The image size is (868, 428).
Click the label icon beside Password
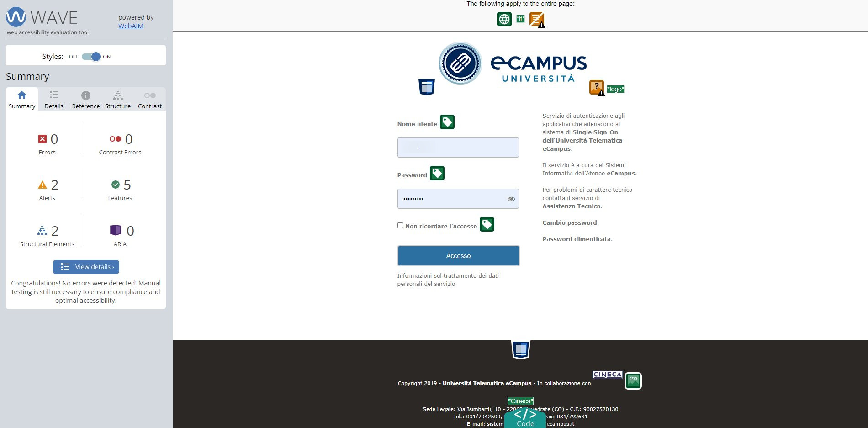pyautogui.click(x=437, y=173)
